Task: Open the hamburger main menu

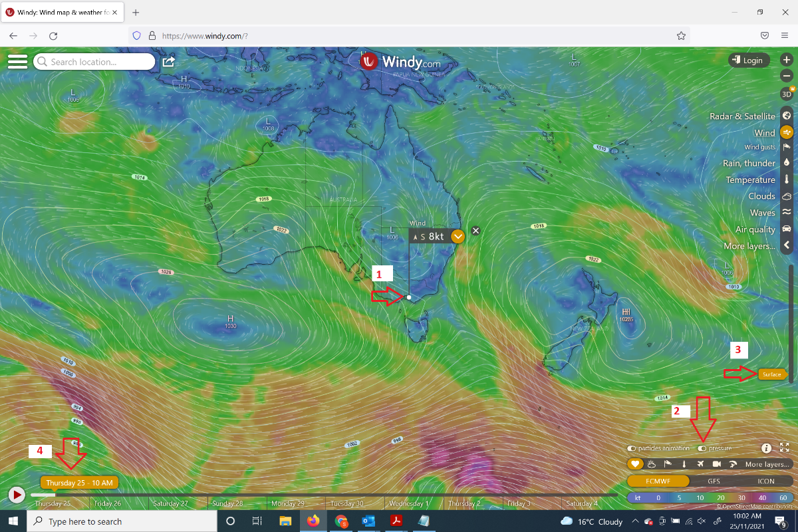Action: [17, 62]
